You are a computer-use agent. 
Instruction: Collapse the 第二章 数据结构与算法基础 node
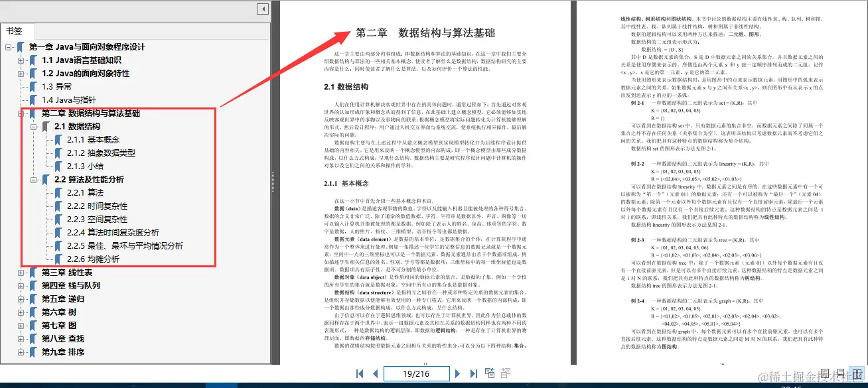(x=19, y=113)
